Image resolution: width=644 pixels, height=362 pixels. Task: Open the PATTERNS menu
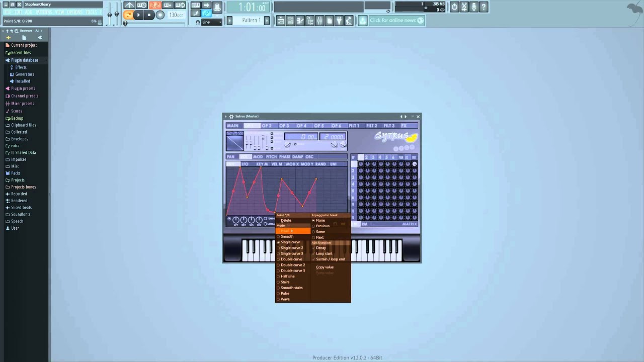pos(43,12)
